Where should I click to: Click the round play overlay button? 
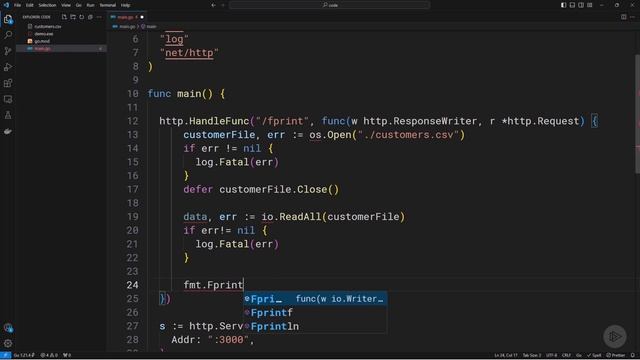coord(615,336)
